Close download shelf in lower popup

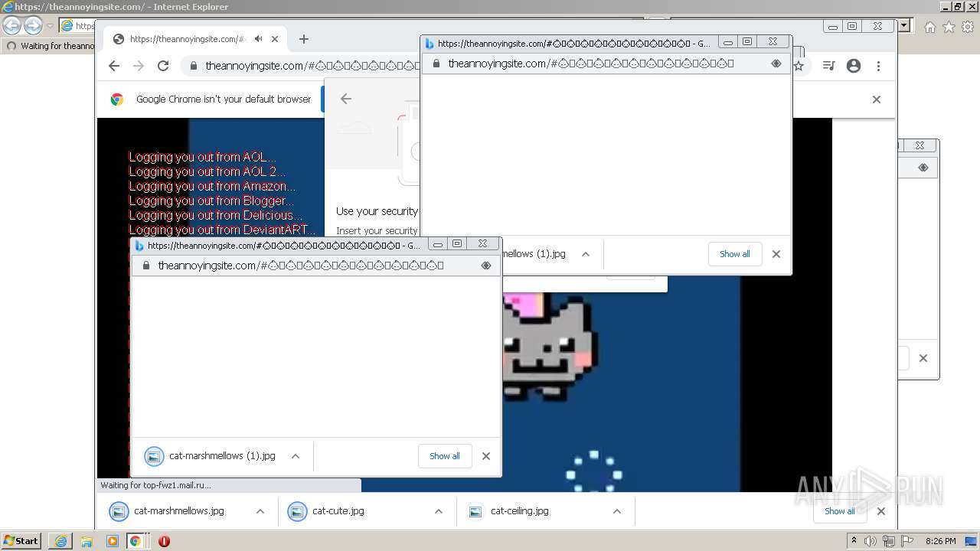(486, 456)
